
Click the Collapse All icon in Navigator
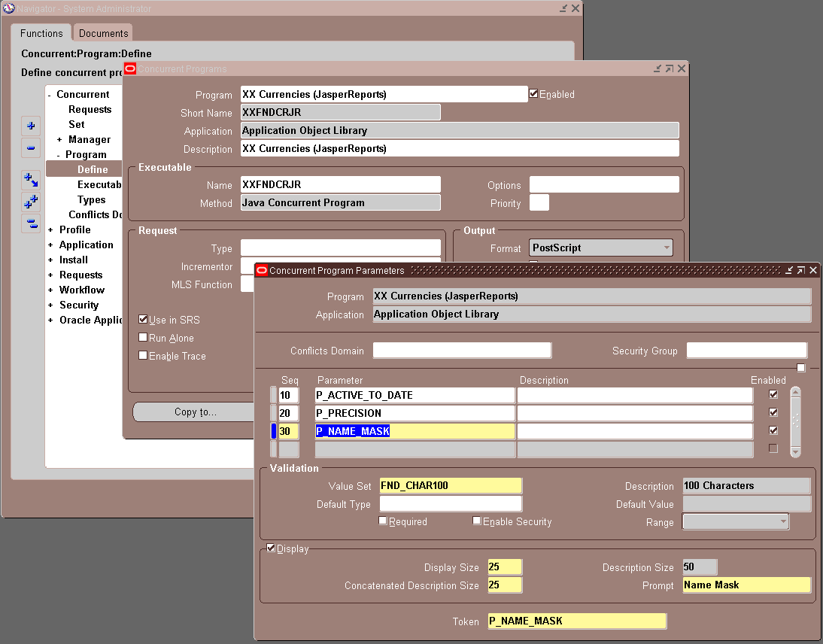pos(31,223)
